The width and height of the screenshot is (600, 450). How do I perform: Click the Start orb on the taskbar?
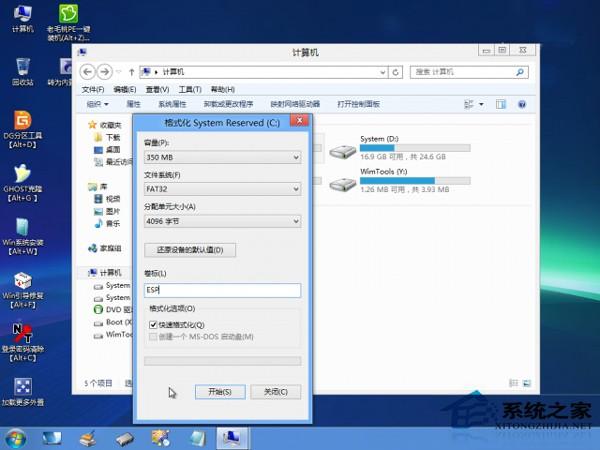click(x=16, y=438)
